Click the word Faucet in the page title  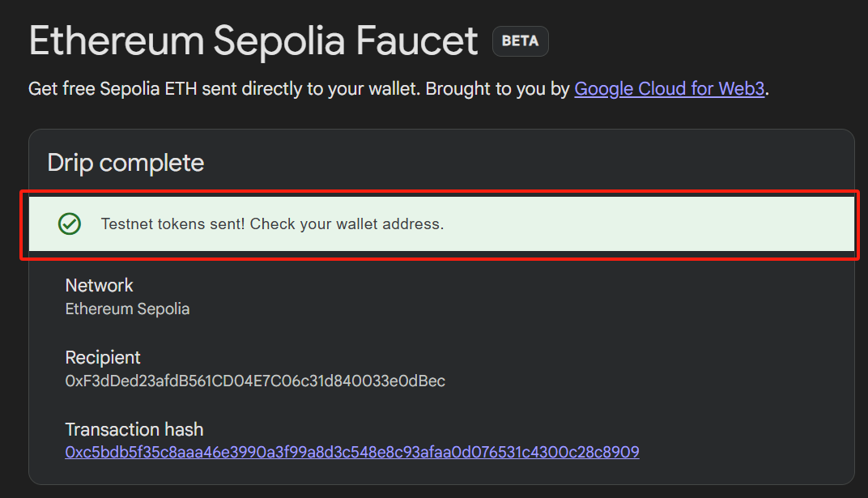click(x=417, y=40)
